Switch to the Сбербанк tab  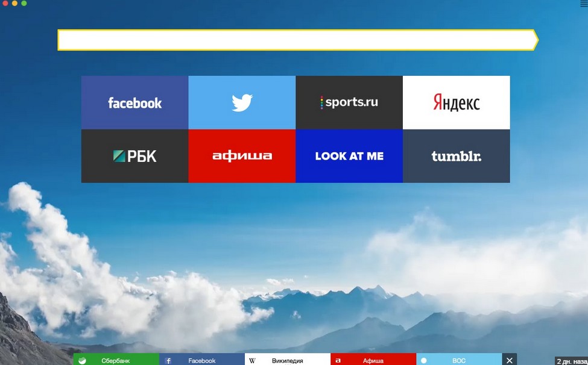[x=116, y=360]
